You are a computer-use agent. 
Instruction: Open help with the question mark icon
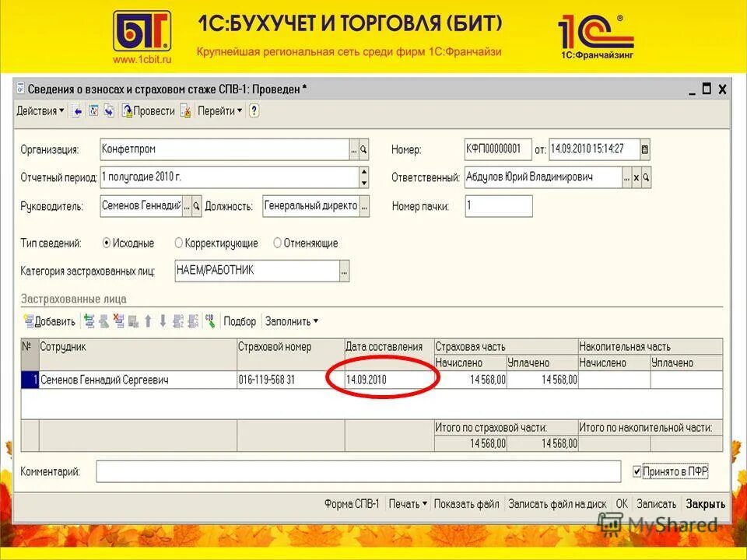[x=254, y=111]
